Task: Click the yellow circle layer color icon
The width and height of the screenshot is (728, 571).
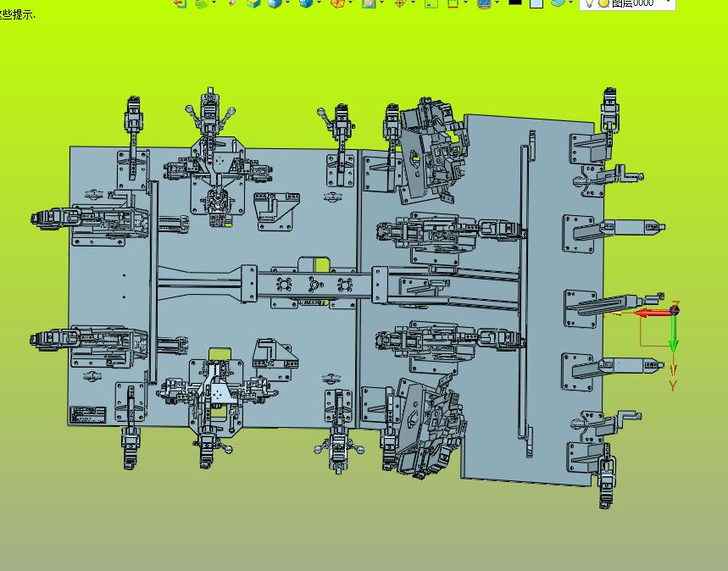Action: click(x=603, y=3)
